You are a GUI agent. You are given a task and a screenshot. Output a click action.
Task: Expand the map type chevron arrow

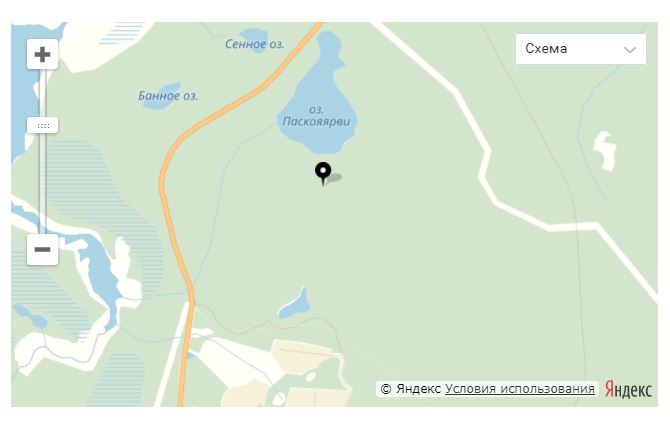[629, 50]
